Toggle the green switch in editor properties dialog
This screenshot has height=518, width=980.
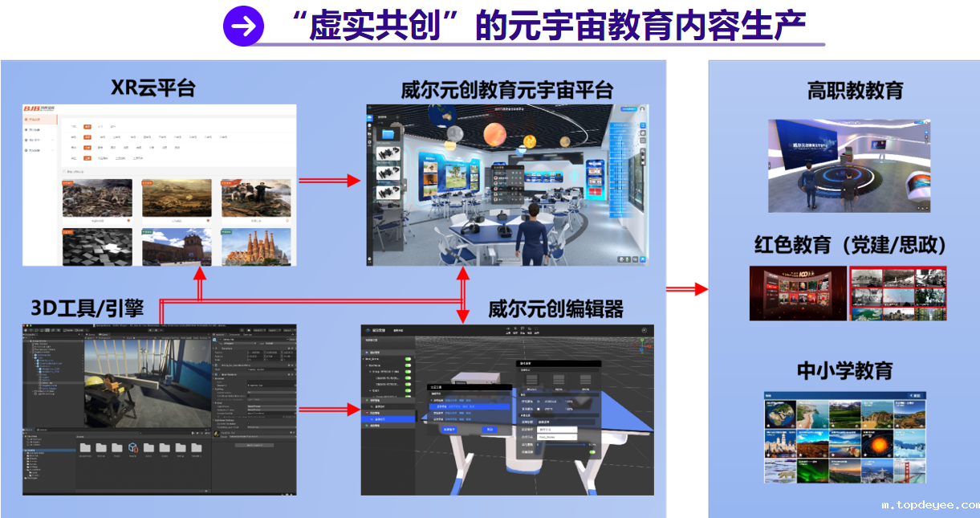pyautogui.click(x=593, y=452)
